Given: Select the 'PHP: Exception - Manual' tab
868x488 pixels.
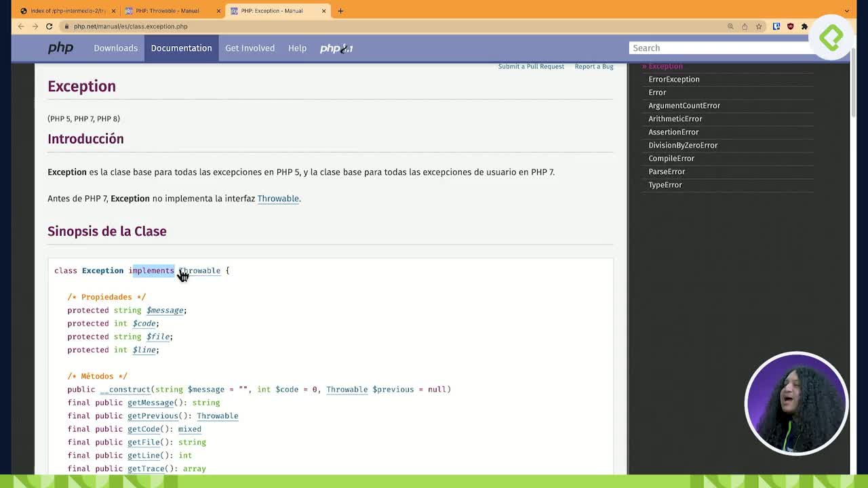Looking at the screenshot, I should click(278, 11).
